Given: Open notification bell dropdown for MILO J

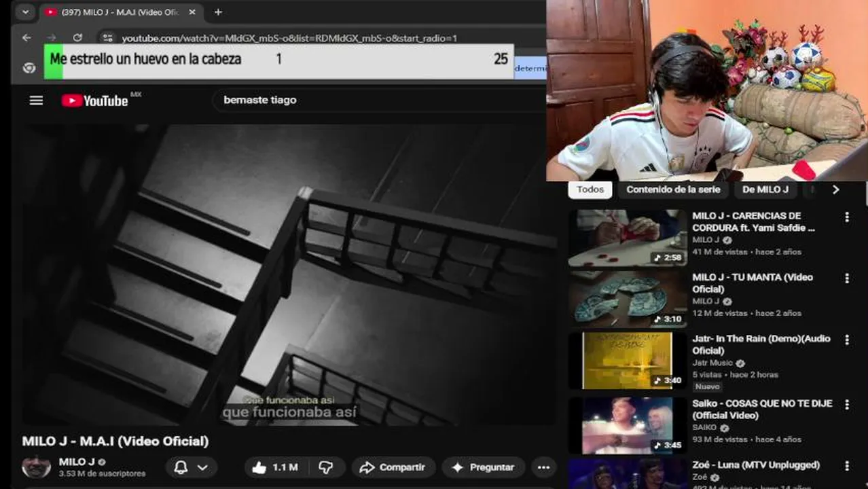Looking at the screenshot, I should (x=192, y=467).
